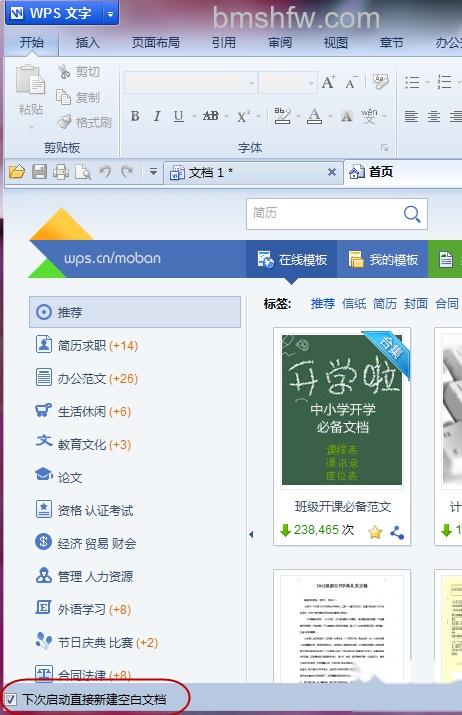Switch to the 页面布局 ribbon tab
The image size is (462, 715).
[156, 42]
